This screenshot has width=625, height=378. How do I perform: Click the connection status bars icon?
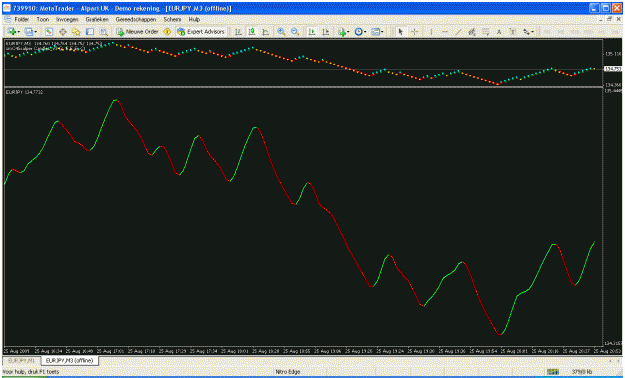552,372
